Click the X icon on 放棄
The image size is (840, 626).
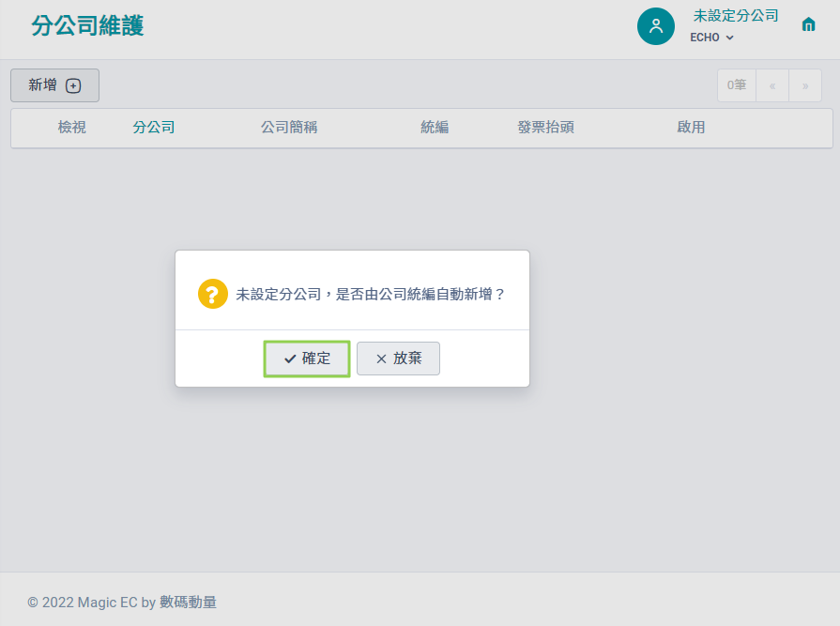[x=381, y=359]
